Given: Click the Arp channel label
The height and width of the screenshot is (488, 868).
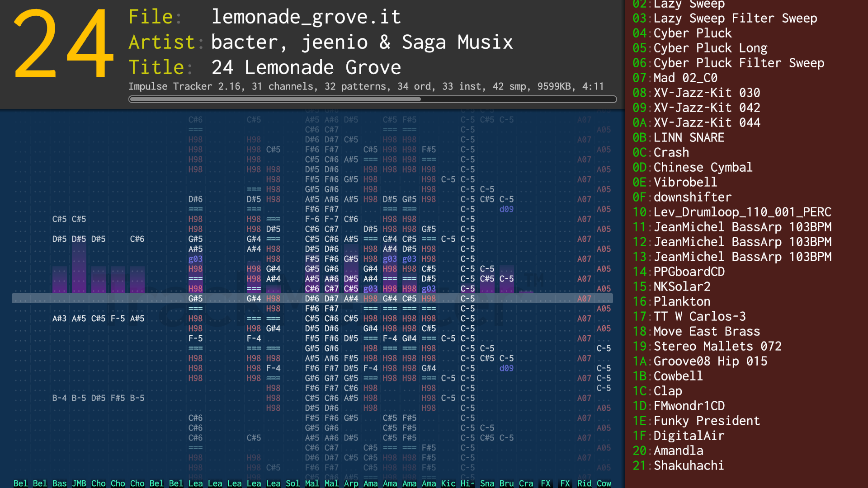Looking at the screenshot, I should coord(351,483).
